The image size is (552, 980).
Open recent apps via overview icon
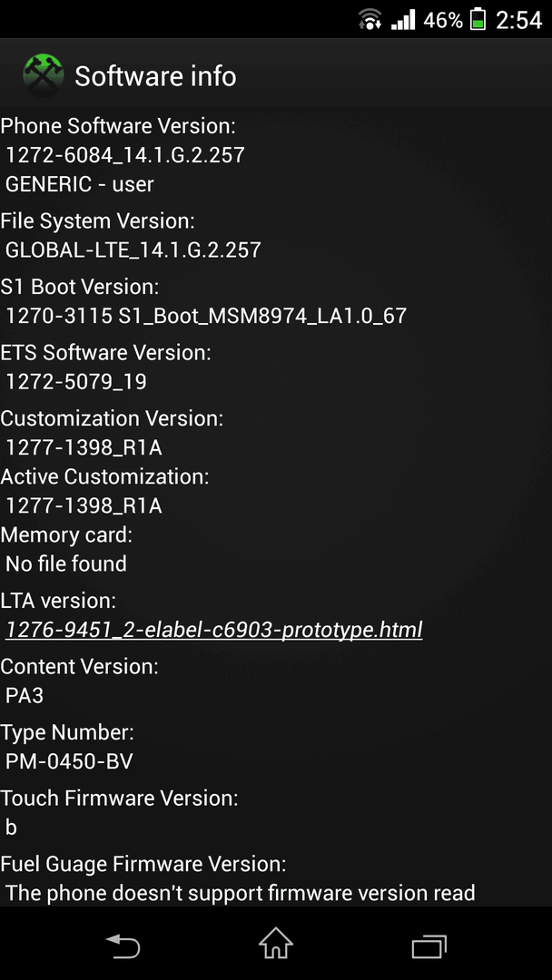[x=429, y=946]
